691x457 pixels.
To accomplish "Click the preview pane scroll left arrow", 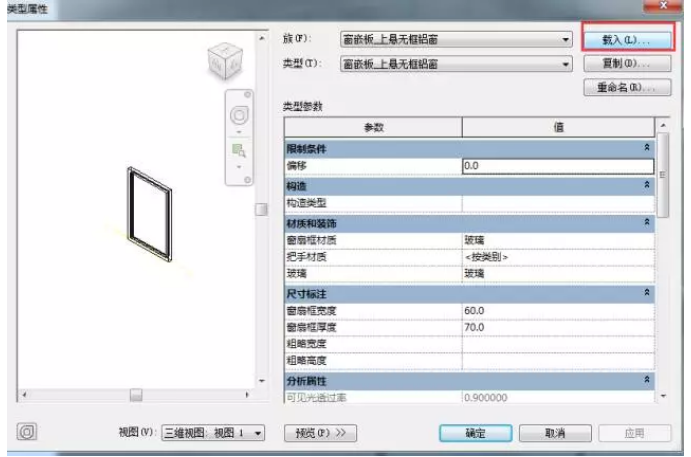I will pos(25,395).
